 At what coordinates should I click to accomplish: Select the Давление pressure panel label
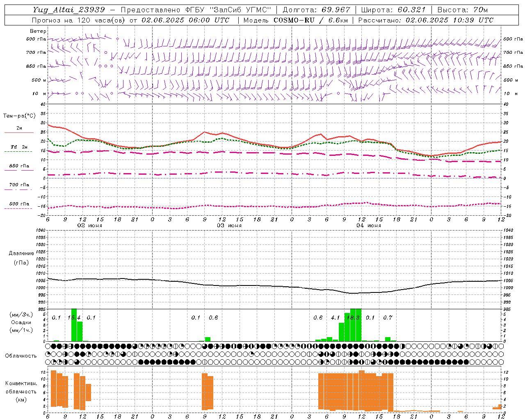tap(21, 253)
